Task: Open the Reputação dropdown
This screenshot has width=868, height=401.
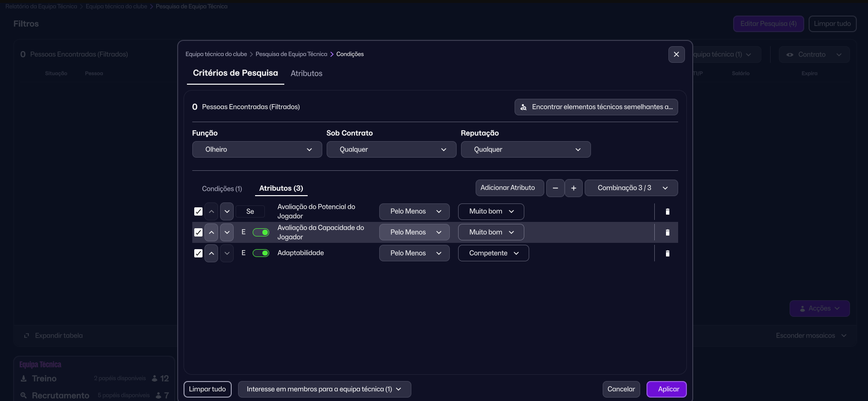Action: tap(526, 149)
